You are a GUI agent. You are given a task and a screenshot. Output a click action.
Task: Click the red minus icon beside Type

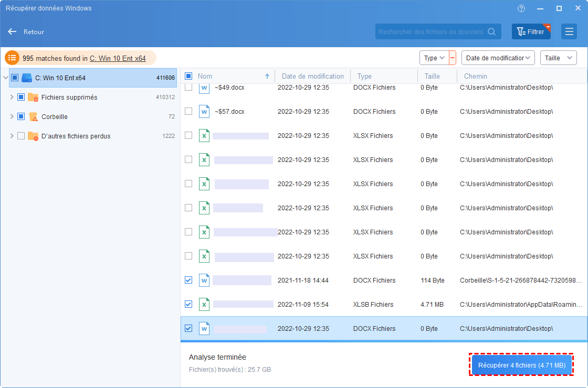[x=453, y=58]
